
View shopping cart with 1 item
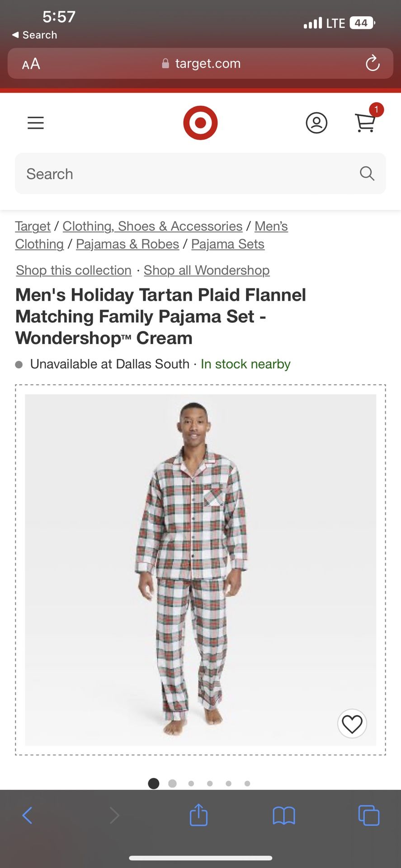tap(367, 120)
